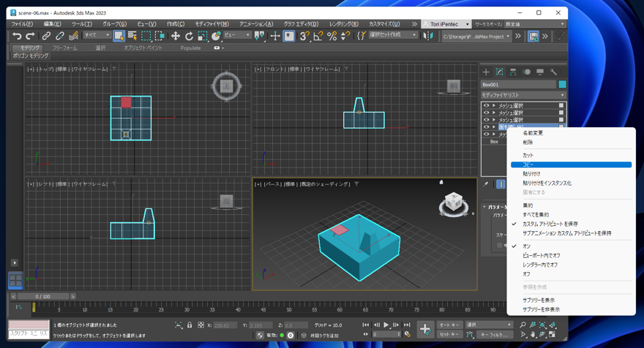644x348 pixels.
Task: Click the large Set Keys plus button
Action: [425, 329]
